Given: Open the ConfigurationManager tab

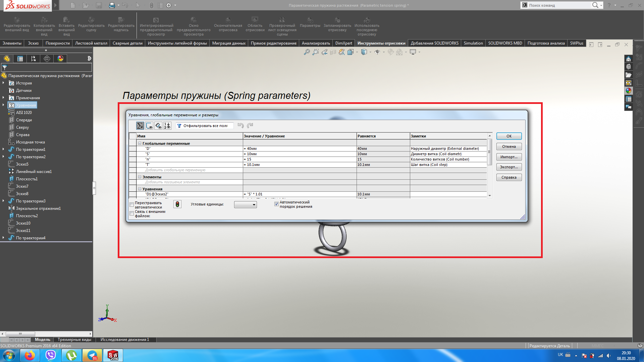Looking at the screenshot, I should click(x=34, y=59).
